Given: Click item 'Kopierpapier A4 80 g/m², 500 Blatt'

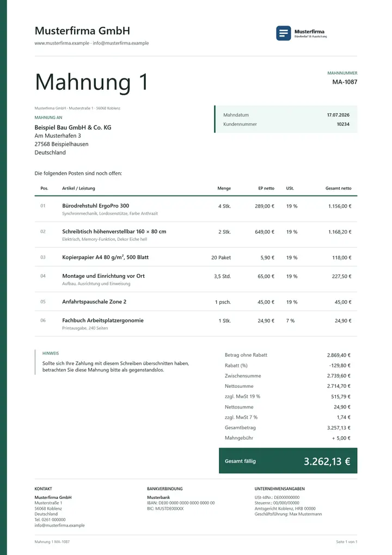Looking at the screenshot, I should (x=106, y=257).
